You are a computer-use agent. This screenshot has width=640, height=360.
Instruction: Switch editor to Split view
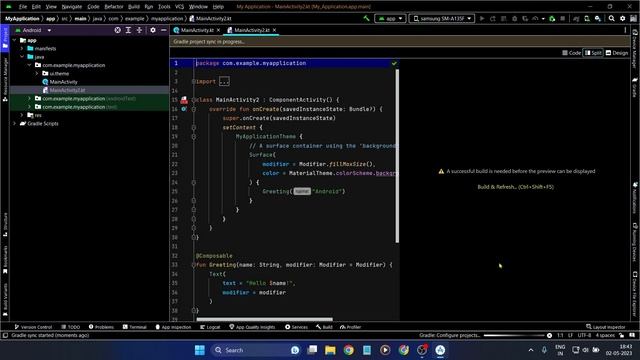(x=593, y=53)
